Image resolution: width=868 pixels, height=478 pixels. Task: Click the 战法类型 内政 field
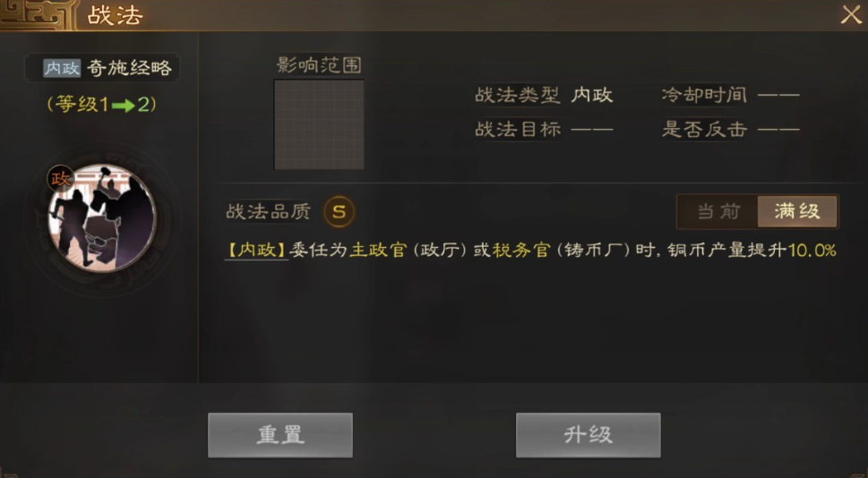coord(544,95)
